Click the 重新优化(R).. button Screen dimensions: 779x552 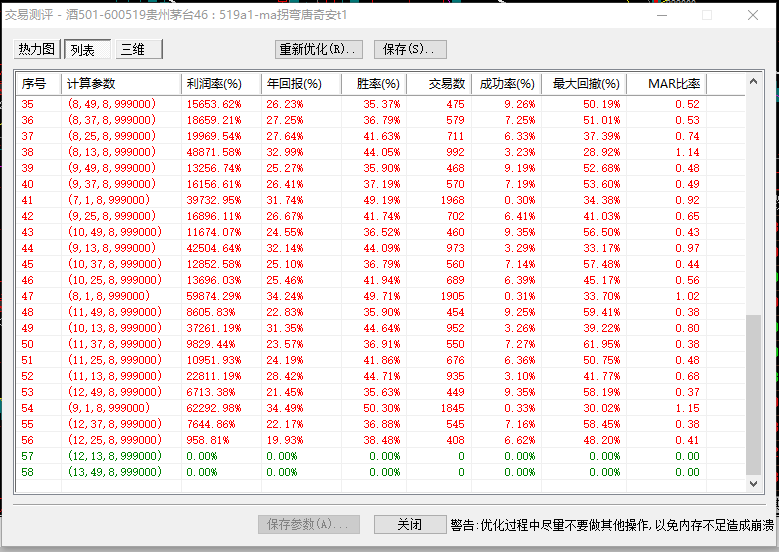318,49
